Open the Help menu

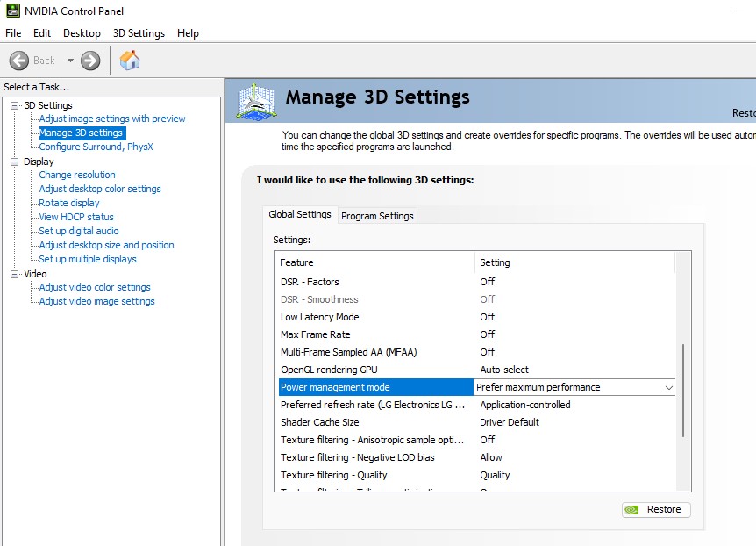188,33
